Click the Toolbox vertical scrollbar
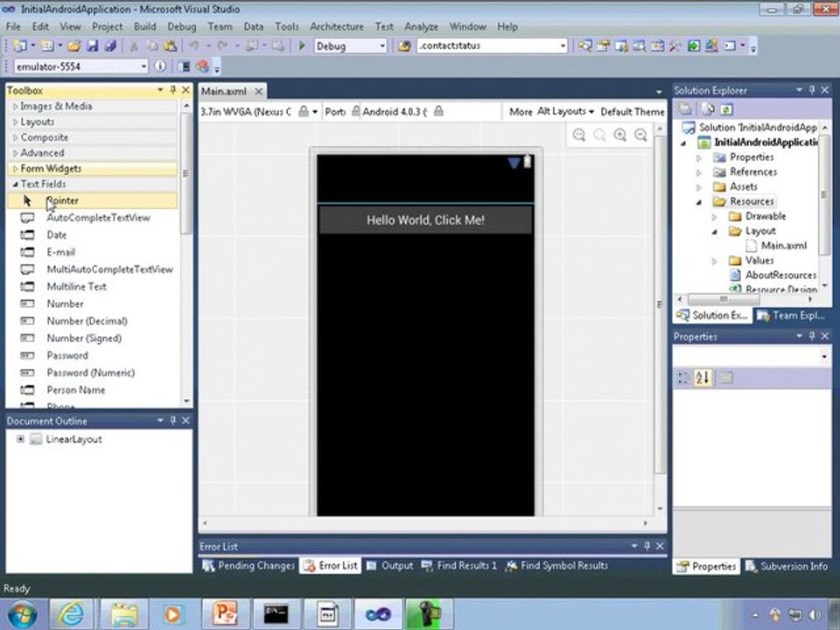This screenshot has height=630, width=840. point(185,173)
